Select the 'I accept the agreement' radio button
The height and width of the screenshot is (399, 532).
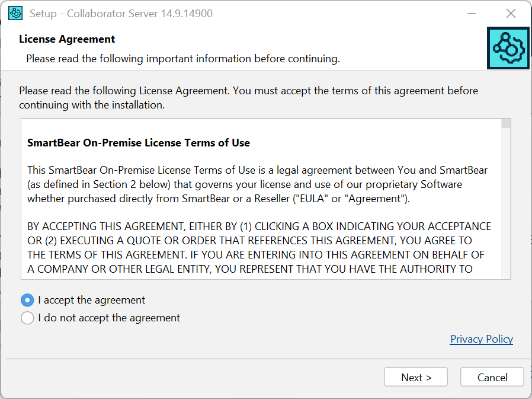coord(27,300)
